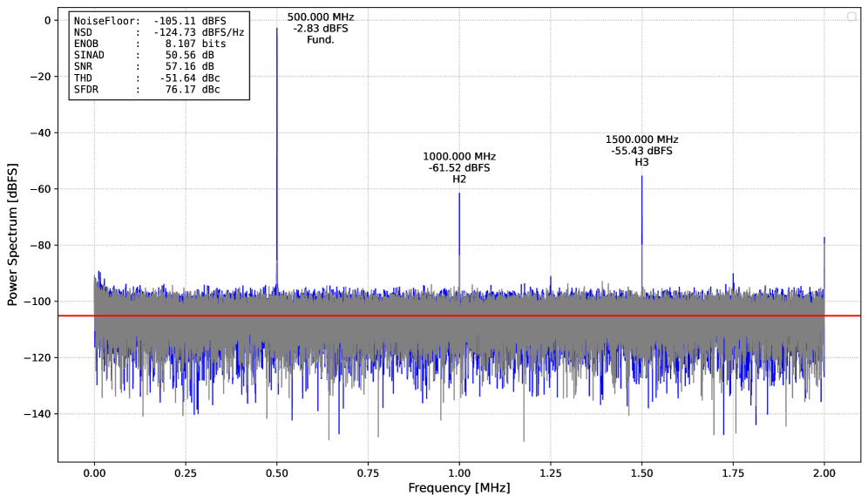This screenshot has width=868, height=502.
Task: Select the THD -51.64 dBc row
Action: point(146,78)
